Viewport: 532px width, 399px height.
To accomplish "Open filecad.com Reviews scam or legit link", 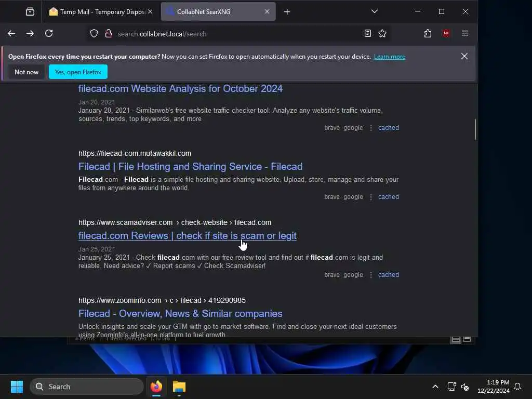I will tap(187, 236).
